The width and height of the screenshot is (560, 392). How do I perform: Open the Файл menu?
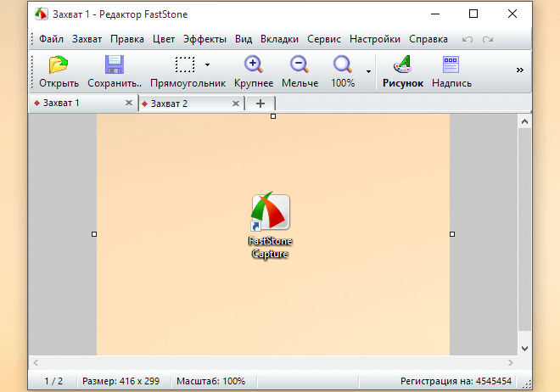51,39
